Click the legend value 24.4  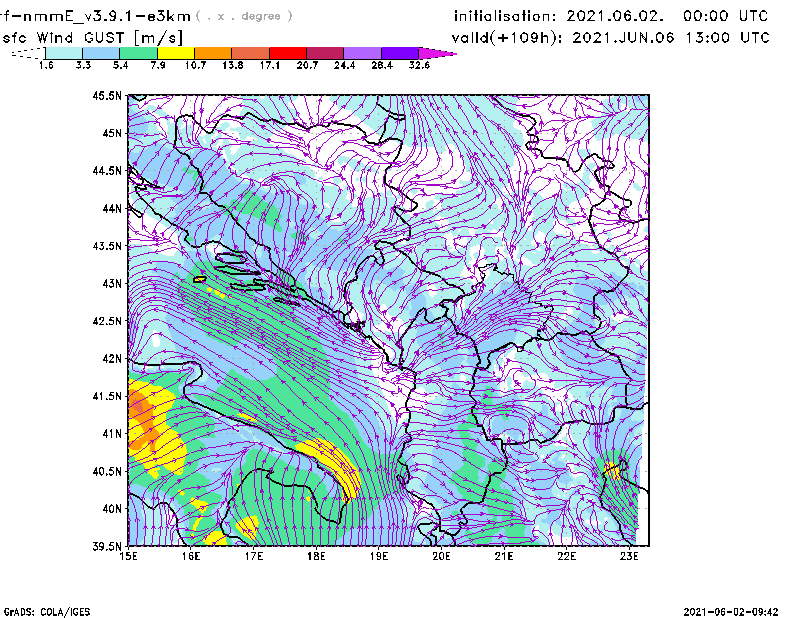pos(344,65)
